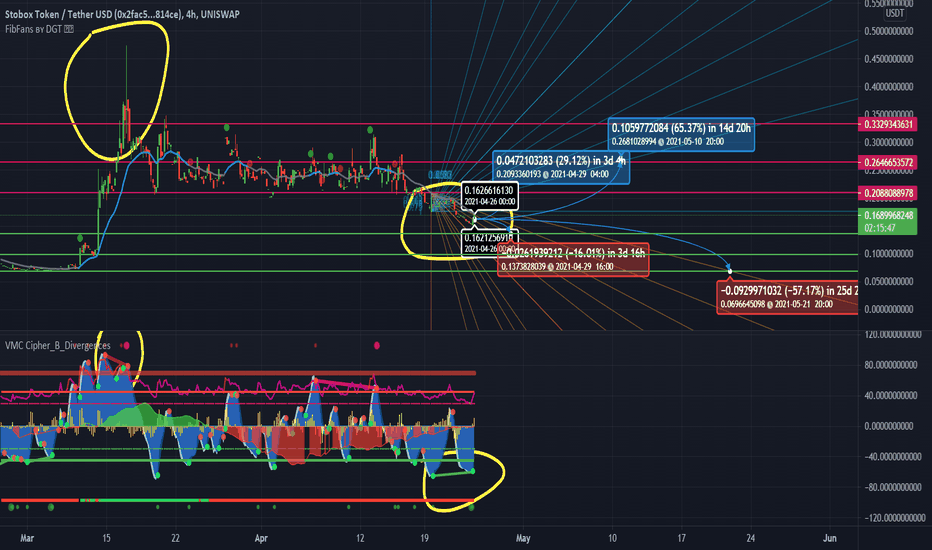Click the white price tag 0.1621256916
Viewport: 932px width, 550px height.
pos(488,243)
